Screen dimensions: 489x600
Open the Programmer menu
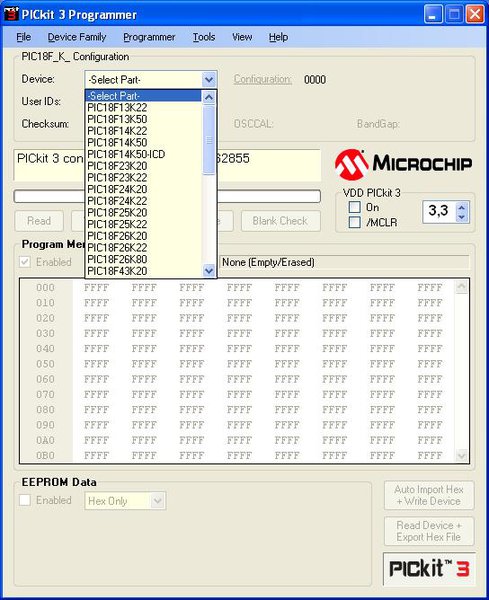tap(149, 37)
